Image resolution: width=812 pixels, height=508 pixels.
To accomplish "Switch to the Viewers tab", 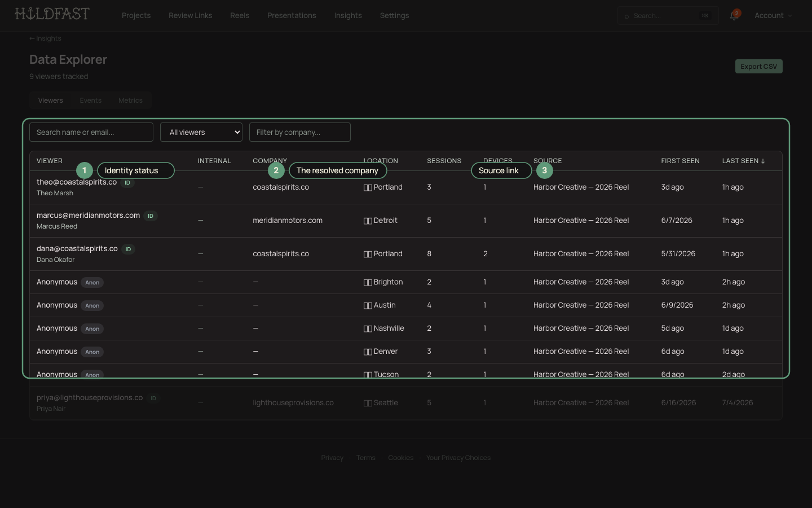I will click(x=50, y=100).
